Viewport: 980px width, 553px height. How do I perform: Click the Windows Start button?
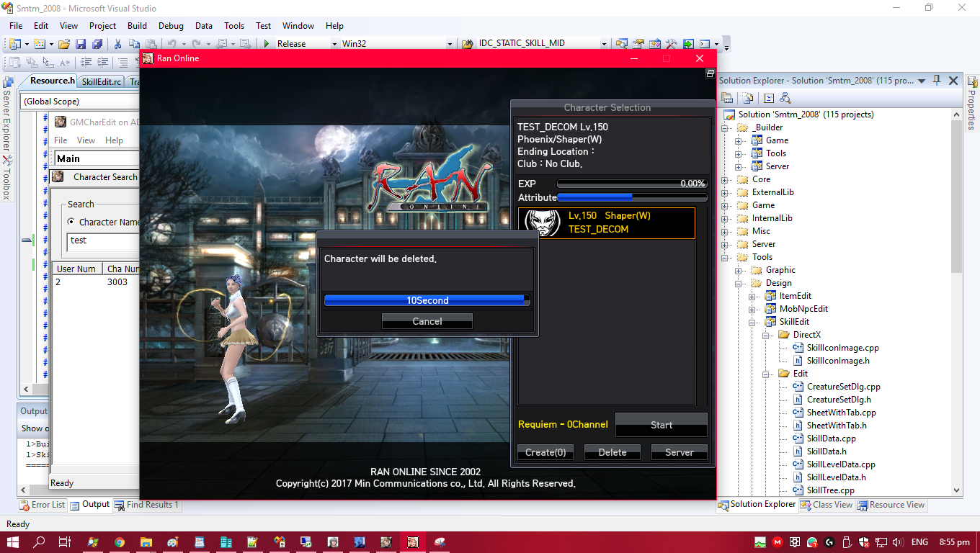[12, 542]
